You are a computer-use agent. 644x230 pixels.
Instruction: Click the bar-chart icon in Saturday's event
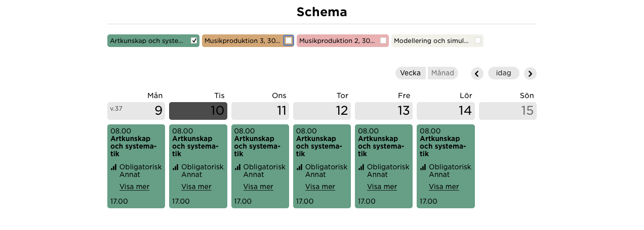[423, 167]
